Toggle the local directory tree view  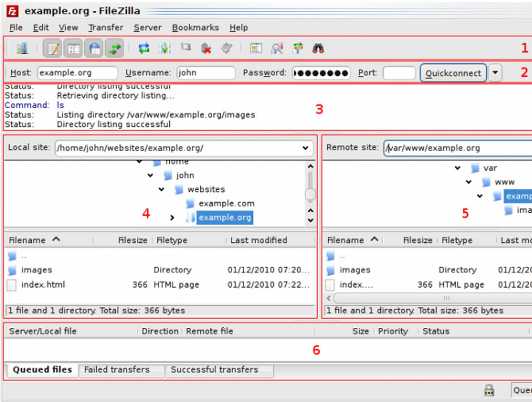click(74, 49)
